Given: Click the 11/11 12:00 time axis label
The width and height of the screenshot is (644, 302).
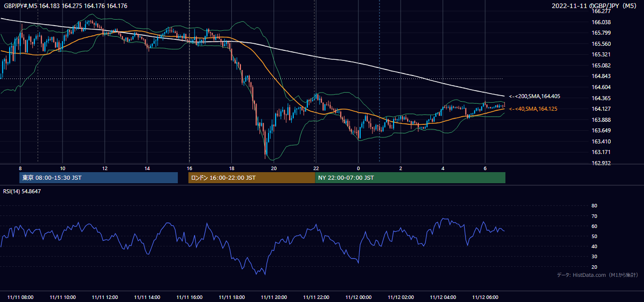Looking at the screenshot, I should tap(105, 297).
